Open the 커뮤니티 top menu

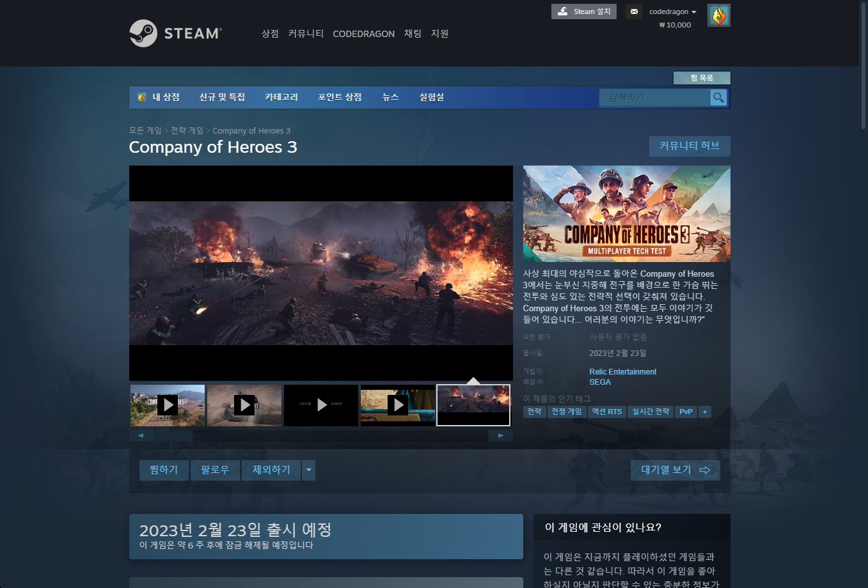pyautogui.click(x=306, y=33)
